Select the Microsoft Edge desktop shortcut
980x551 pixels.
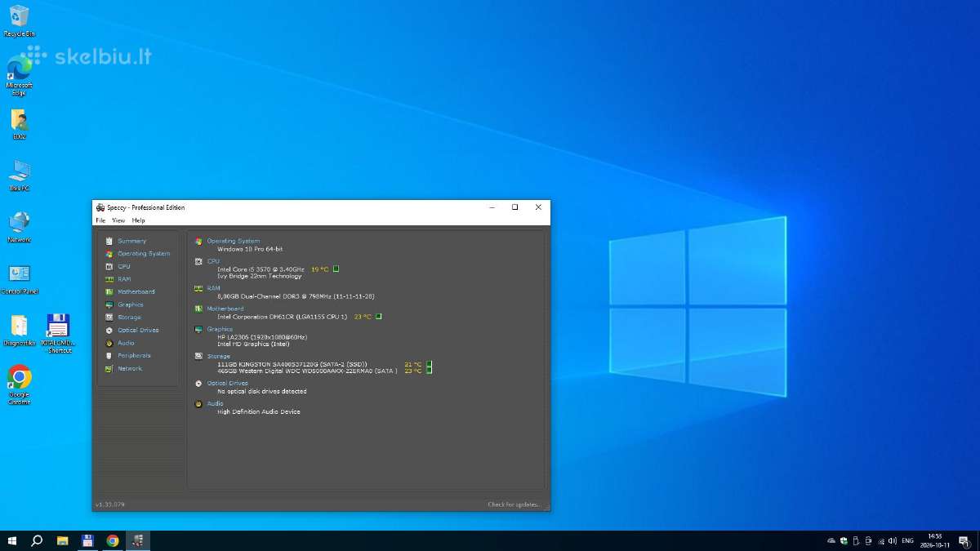pyautogui.click(x=19, y=76)
